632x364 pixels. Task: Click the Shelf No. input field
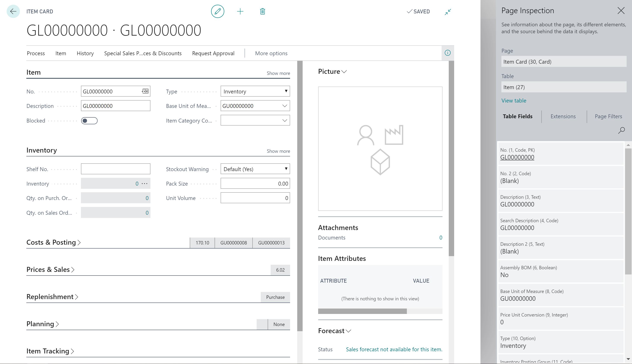coord(115,169)
